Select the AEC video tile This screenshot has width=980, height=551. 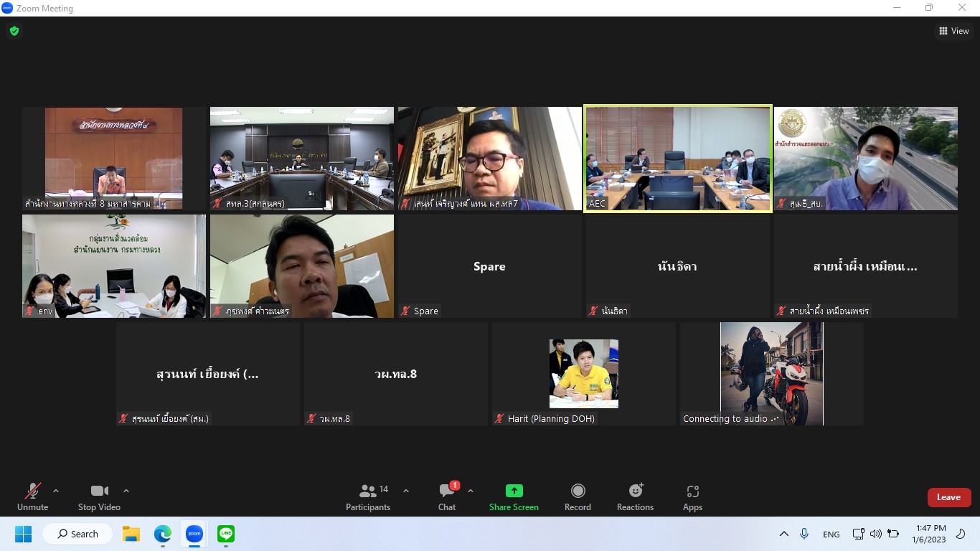click(x=677, y=159)
